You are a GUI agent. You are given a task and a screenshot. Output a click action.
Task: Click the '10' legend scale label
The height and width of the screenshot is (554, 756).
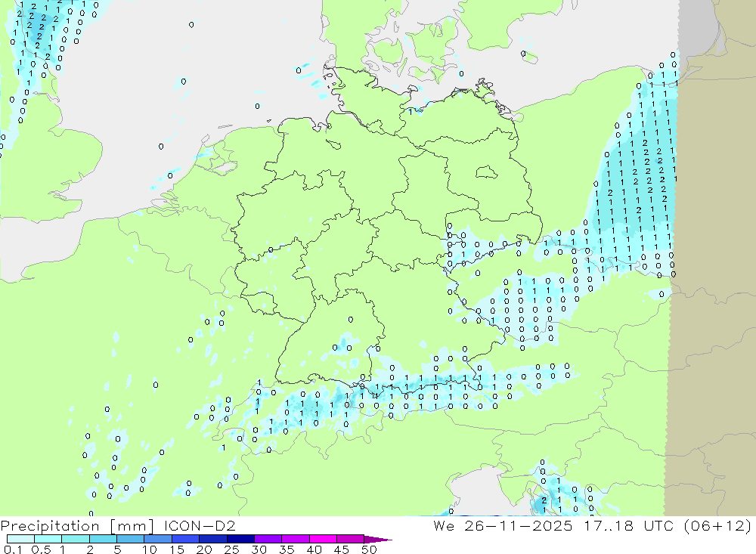150,549
